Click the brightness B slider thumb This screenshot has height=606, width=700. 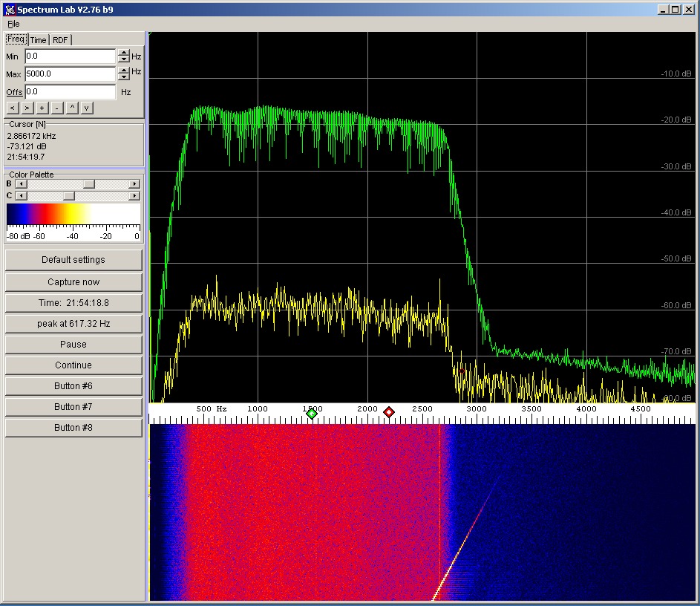click(88, 183)
